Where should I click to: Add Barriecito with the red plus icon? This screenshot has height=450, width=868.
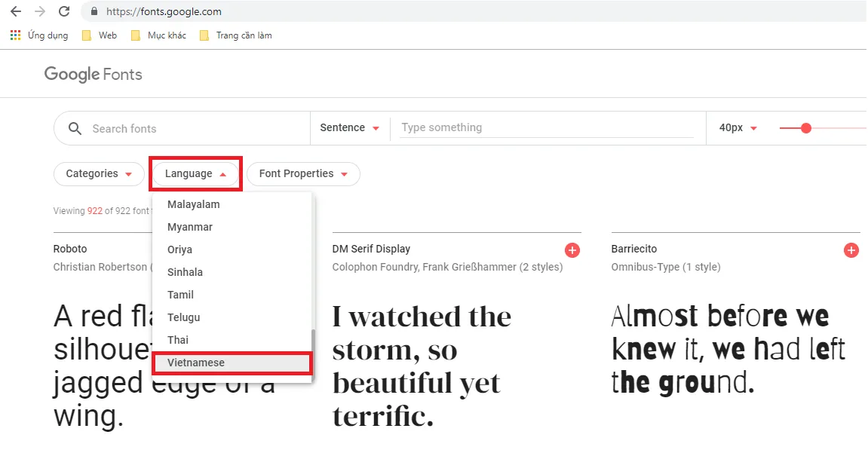pyautogui.click(x=851, y=250)
